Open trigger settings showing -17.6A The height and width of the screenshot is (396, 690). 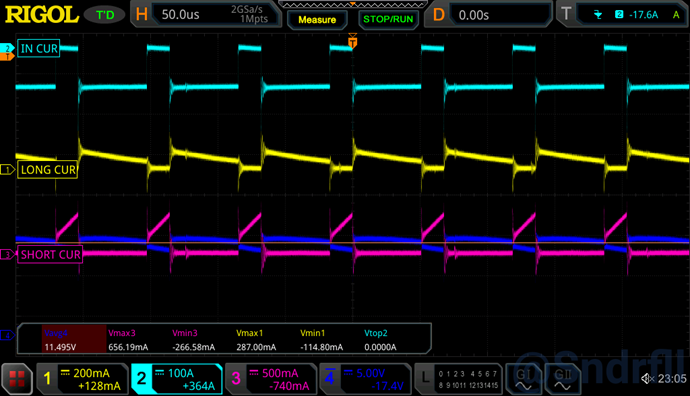click(623, 15)
